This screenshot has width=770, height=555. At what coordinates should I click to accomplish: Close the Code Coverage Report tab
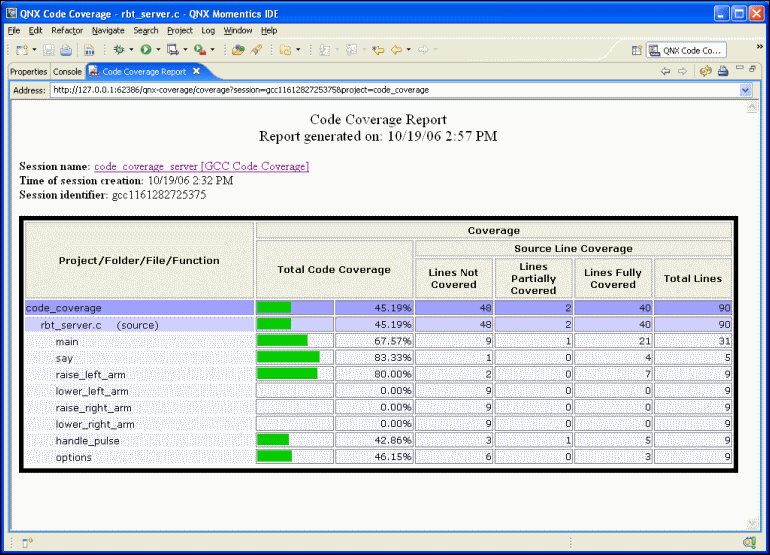point(197,71)
